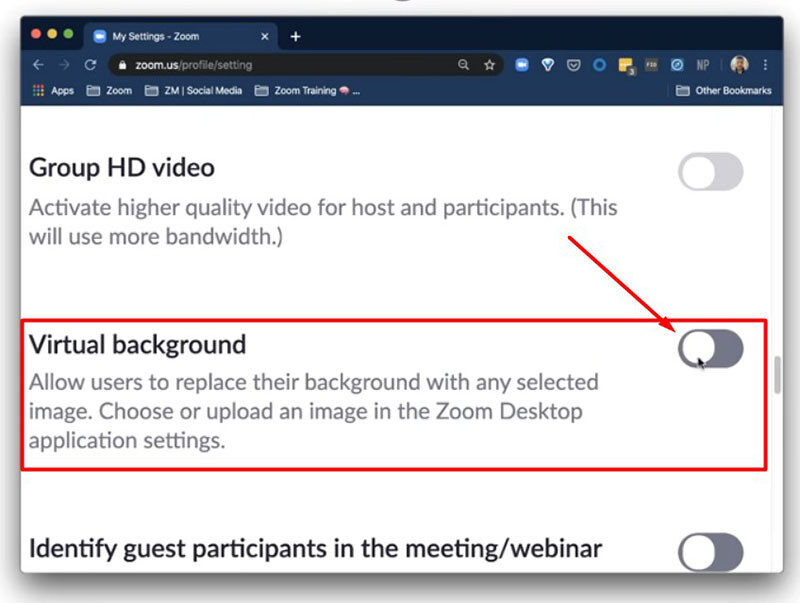800x603 pixels.
Task: Click the page vertical scrollbar thumb
Action: pyautogui.click(x=777, y=374)
